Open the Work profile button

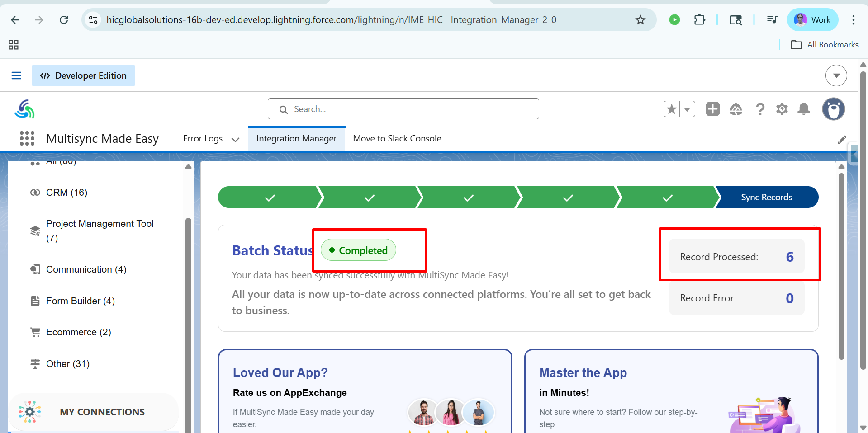tap(812, 20)
